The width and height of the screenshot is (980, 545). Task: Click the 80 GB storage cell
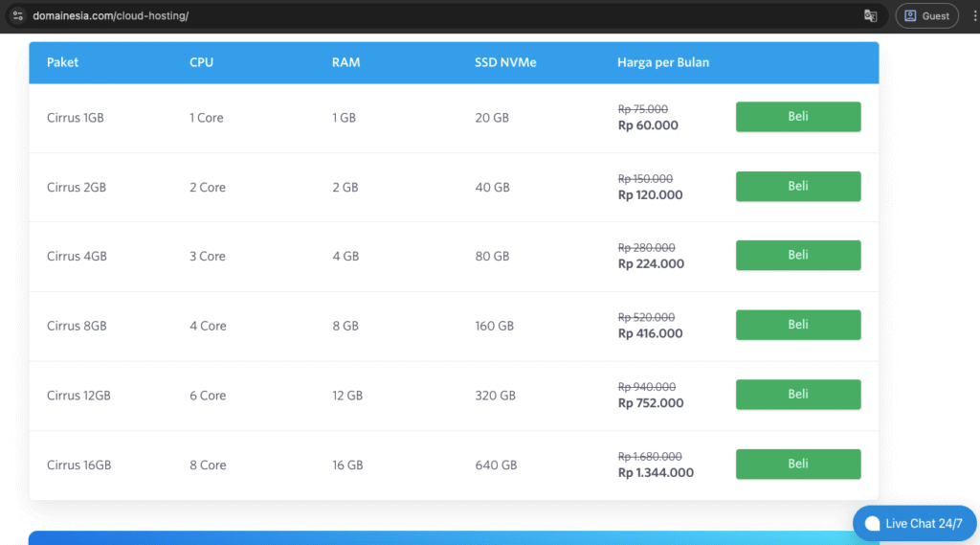492,256
